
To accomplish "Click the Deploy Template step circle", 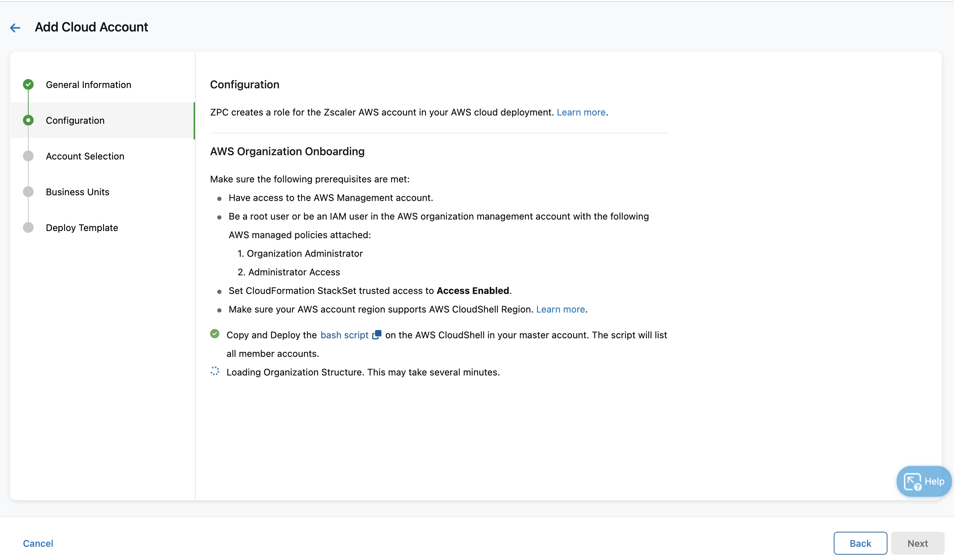I will point(28,227).
